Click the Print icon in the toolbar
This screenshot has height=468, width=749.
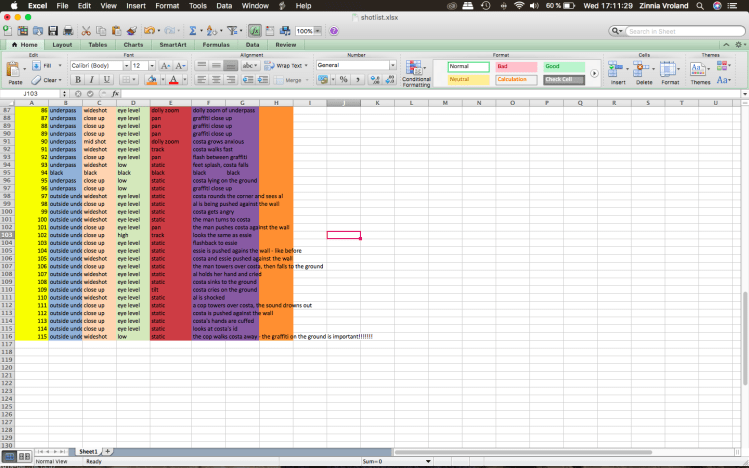tap(67, 31)
